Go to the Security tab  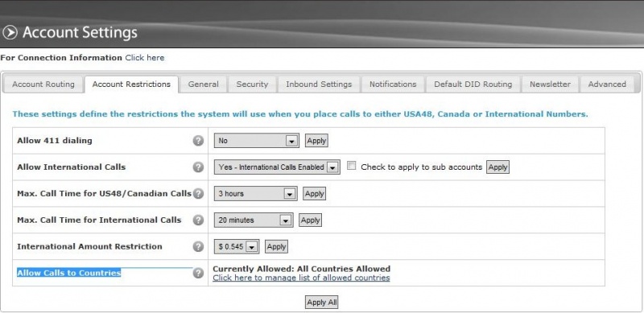[252, 84]
